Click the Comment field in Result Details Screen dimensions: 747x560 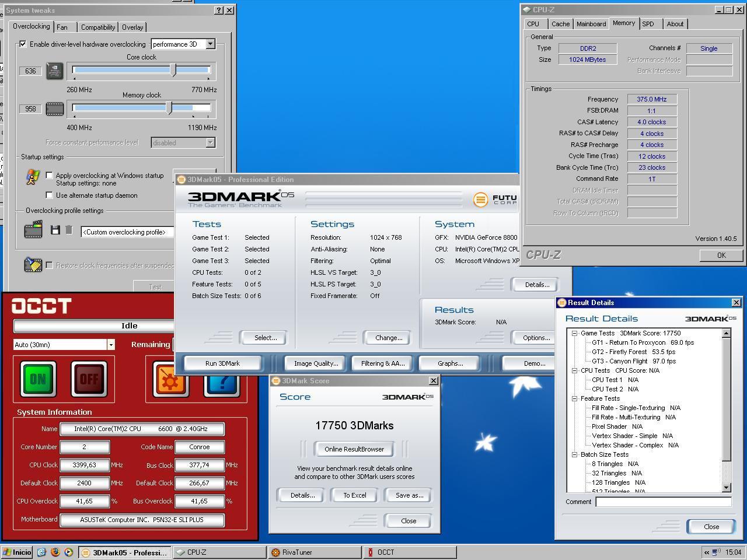pyautogui.click(x=664, y=502)
